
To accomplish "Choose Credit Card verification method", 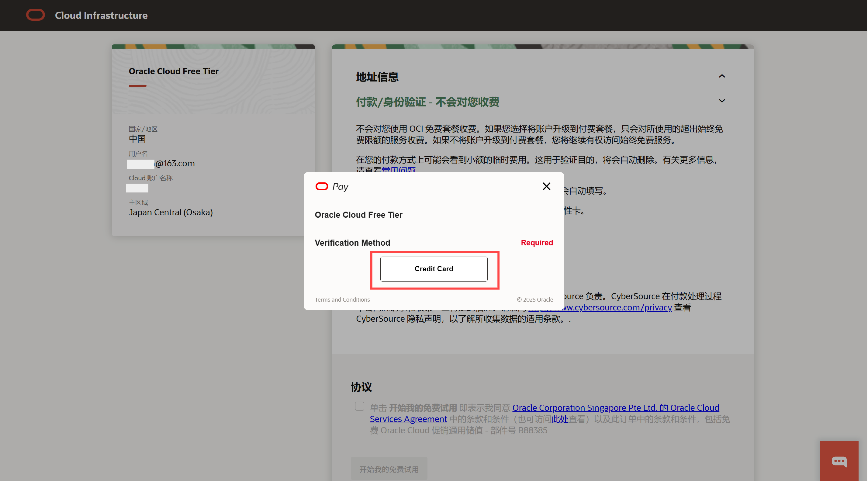I will tap(434, 269).
